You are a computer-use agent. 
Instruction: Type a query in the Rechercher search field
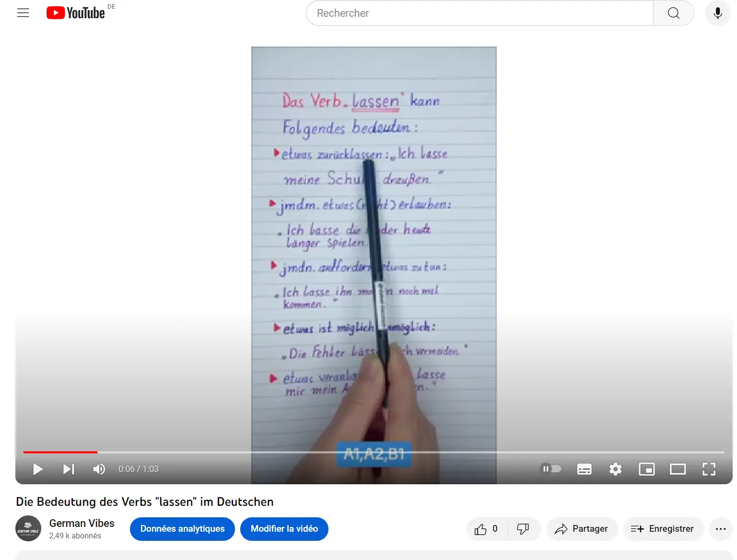coord(480,13)
